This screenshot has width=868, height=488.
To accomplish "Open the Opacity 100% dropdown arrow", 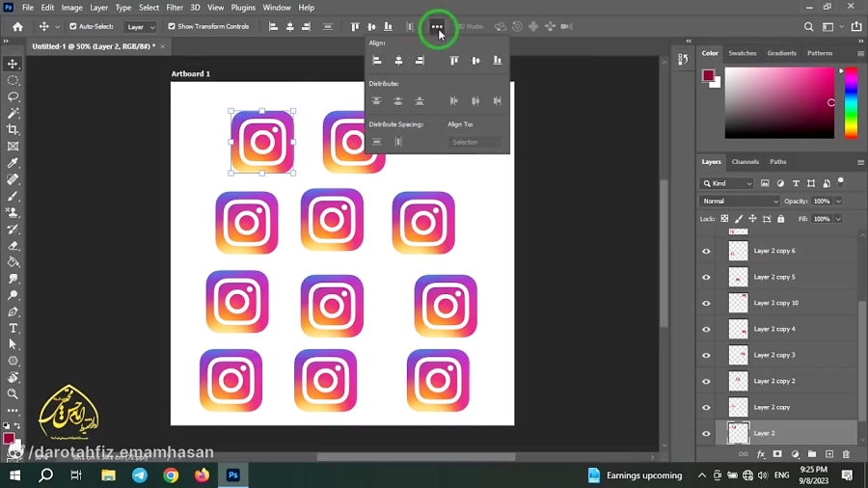I will [x=838, y=201].
